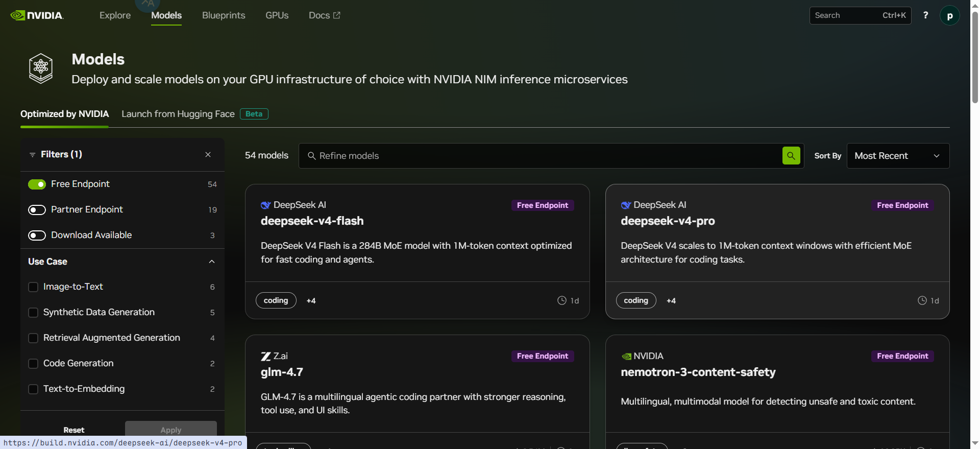Image resolution: width=980 pixels, height=449 pixels.
Task: Switch to Optimized by NVIDIA tab
Action: point(64,114)
